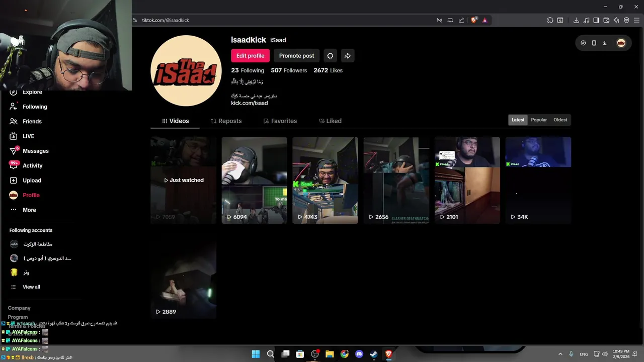
Task: Expand View all following accounts
Action: tap(25, 287)
